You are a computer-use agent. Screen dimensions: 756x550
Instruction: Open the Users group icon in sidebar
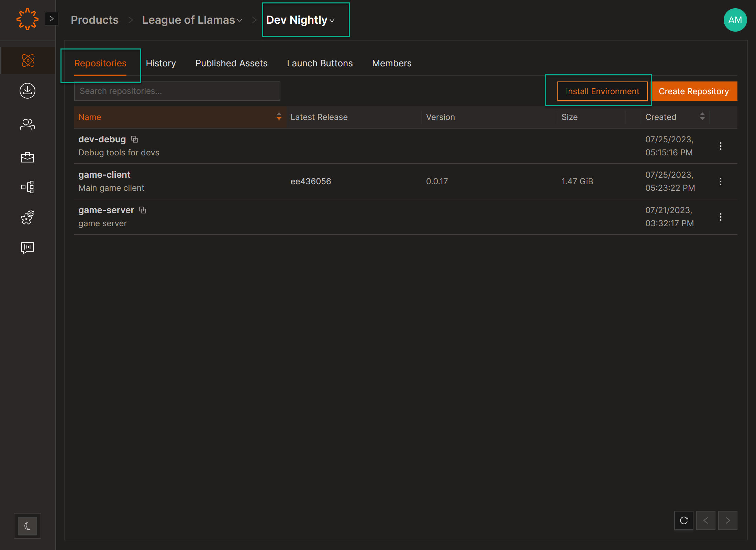pyautogui.click(x=27, y=124)
